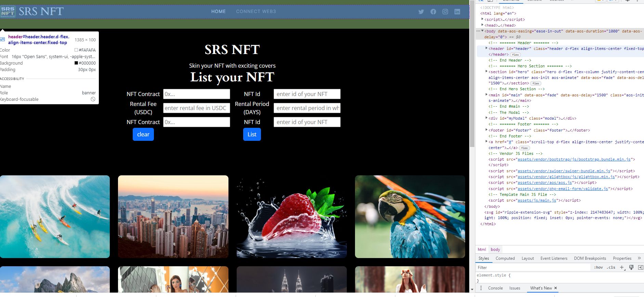Viewport: 644px width, 297px height.
Task: Expand the script node in DOM tree
Action: point(482,19)
